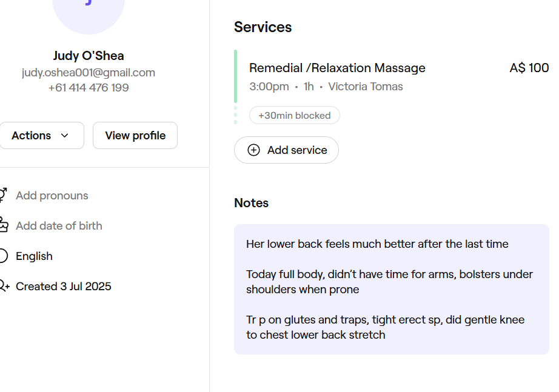
Task: Click the +30min blocked tag
Action: click(x=295, y=116)
